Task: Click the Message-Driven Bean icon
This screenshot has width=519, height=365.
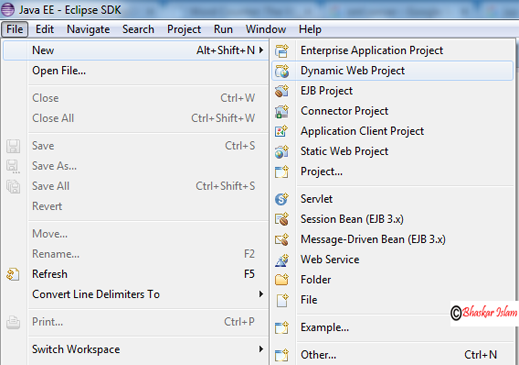Action: pyautogui.click(x=282, y=239)
